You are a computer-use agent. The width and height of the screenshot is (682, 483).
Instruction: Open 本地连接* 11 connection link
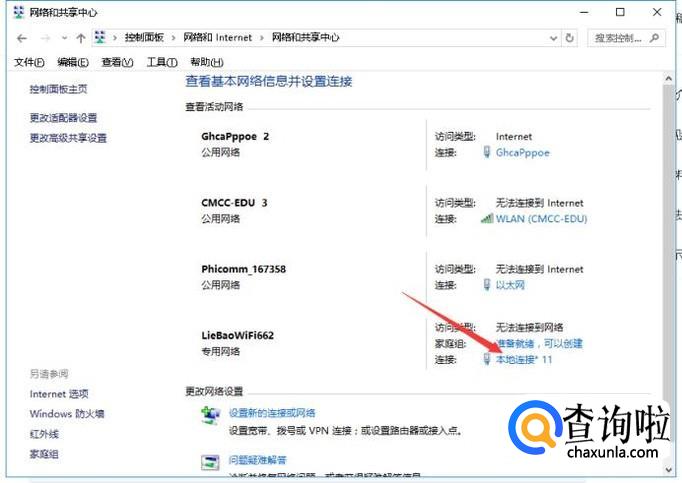(524, 360)
